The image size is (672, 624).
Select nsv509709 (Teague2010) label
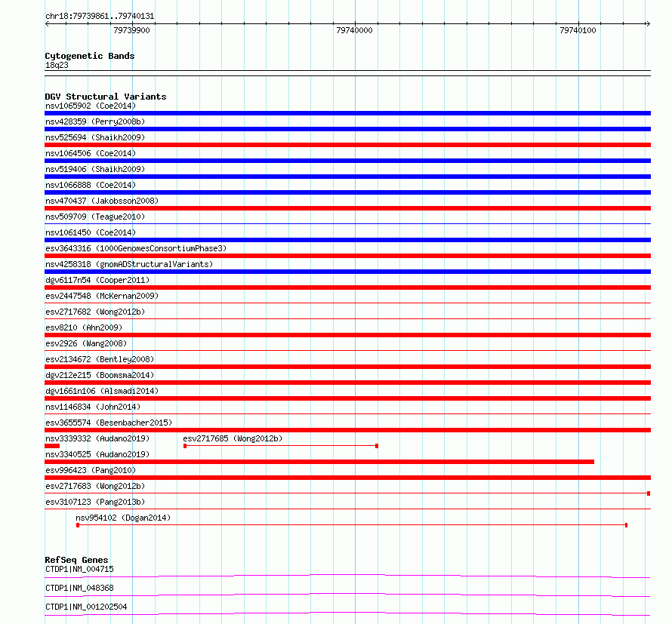(x=95, y=217)
